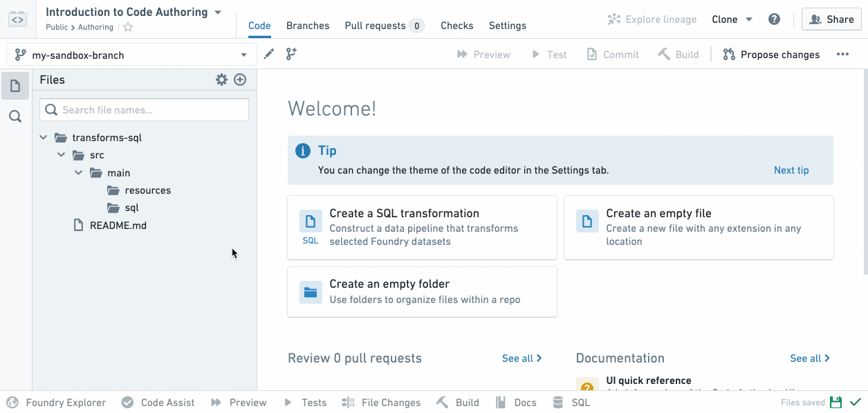Open the my-sandbox-branch branch dropdown
Viewport: 868px width, 413px height.
pos(131,55)
